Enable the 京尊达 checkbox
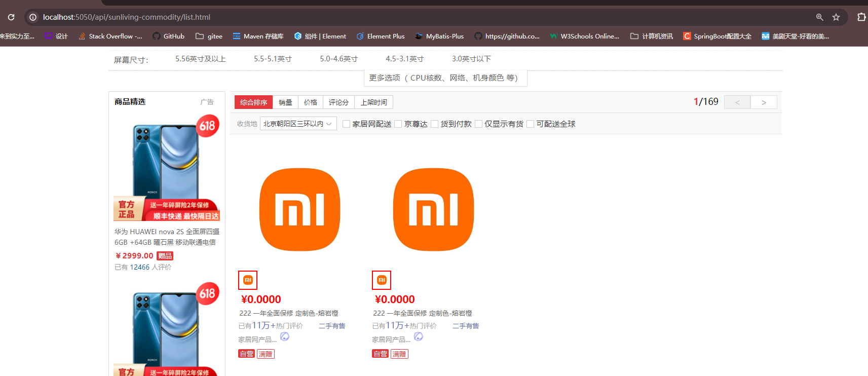868x376 pixels. coord(398,124)
